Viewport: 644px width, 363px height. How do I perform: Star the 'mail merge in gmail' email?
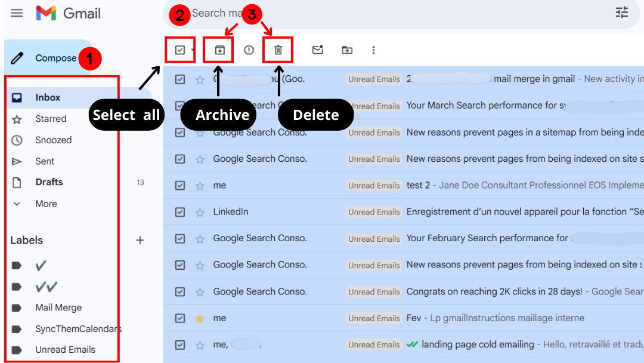point(200,79)
